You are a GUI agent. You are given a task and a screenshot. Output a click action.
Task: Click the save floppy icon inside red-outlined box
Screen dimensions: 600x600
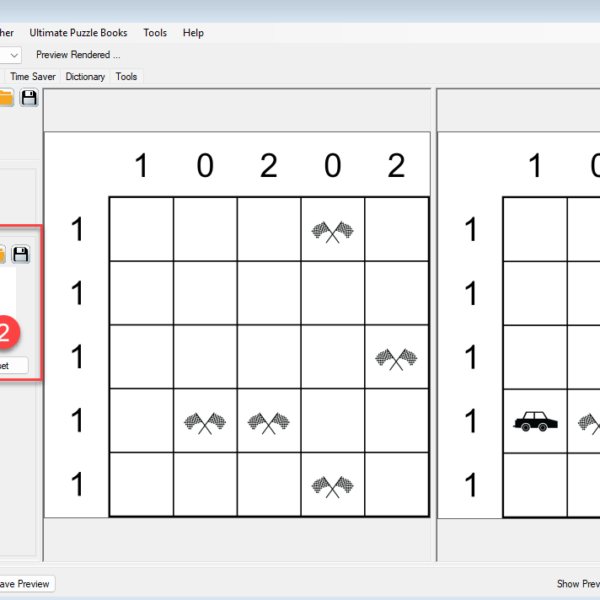20,254
